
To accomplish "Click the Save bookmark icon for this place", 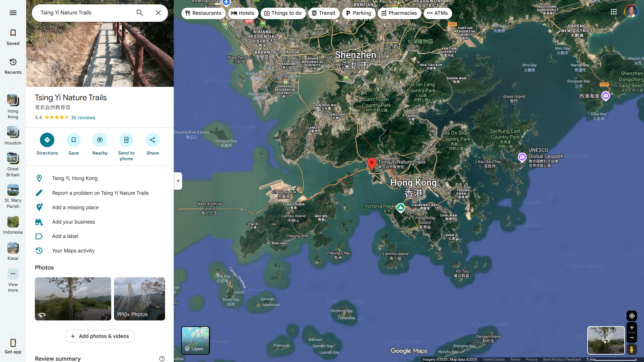I will point(73,140).
